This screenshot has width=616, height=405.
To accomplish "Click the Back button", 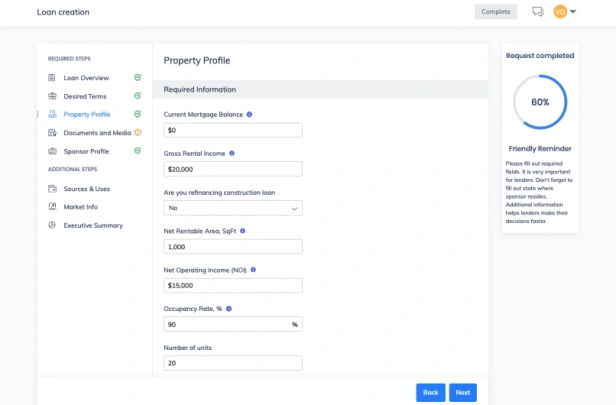I will click(431, 392).
